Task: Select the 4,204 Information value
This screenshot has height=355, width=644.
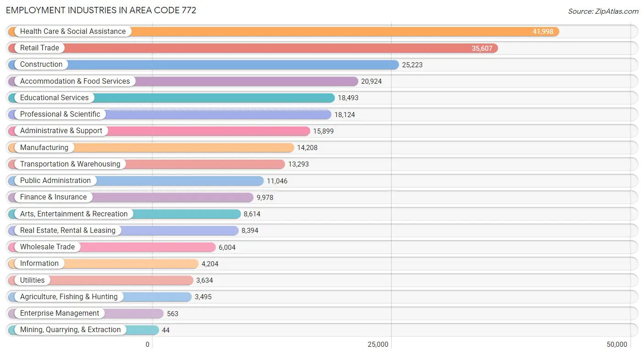Action: (x=210, y=264)
